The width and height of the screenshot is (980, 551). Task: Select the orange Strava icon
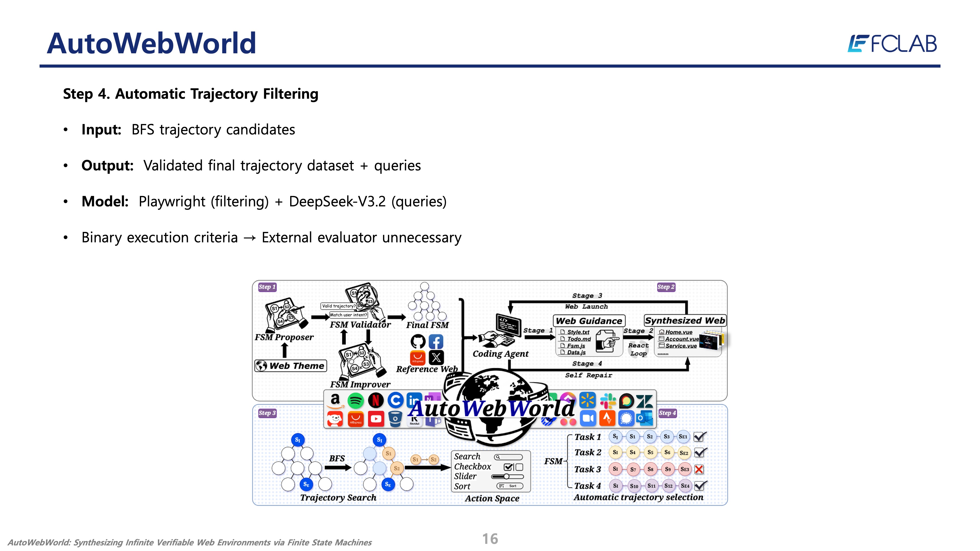(x=607, y=419)
